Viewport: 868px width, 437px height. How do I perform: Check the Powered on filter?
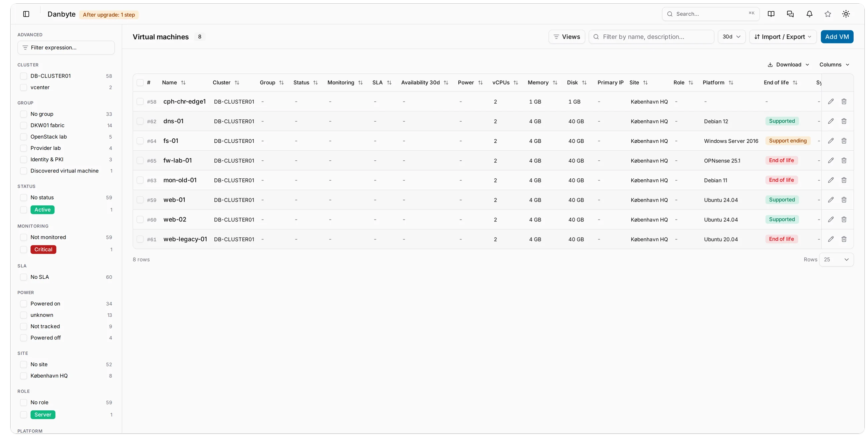pos(24,304)
